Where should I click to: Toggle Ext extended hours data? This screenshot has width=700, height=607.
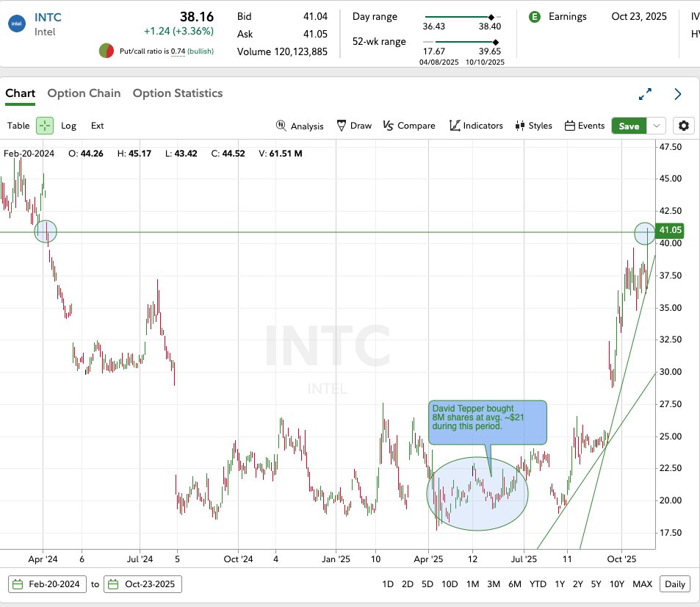pos(97,126)
